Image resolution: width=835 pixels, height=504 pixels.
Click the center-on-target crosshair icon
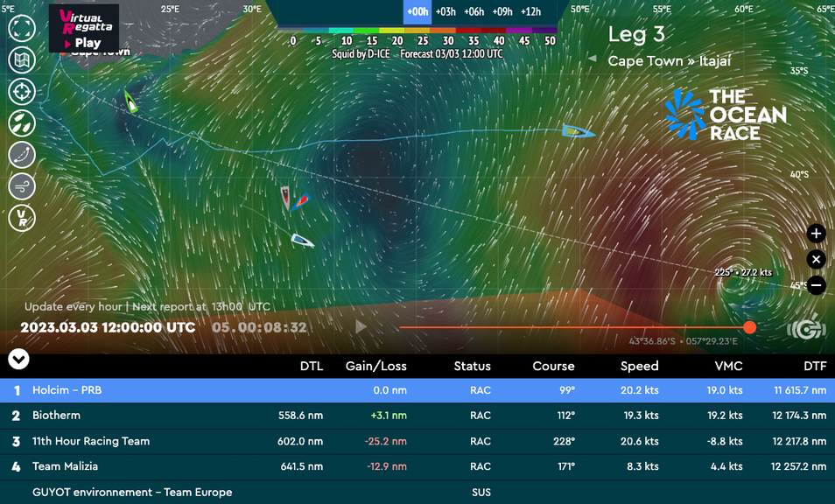22,92
